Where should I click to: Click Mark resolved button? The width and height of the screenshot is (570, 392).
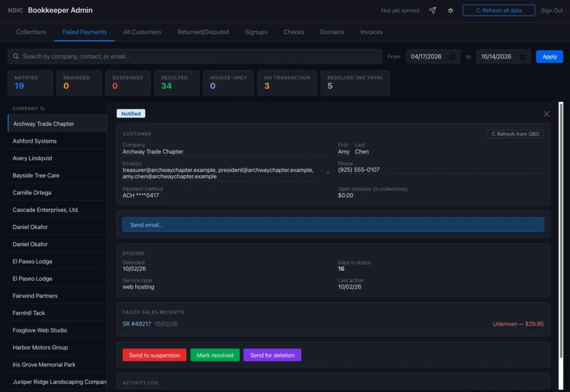(x=215, y=355)
